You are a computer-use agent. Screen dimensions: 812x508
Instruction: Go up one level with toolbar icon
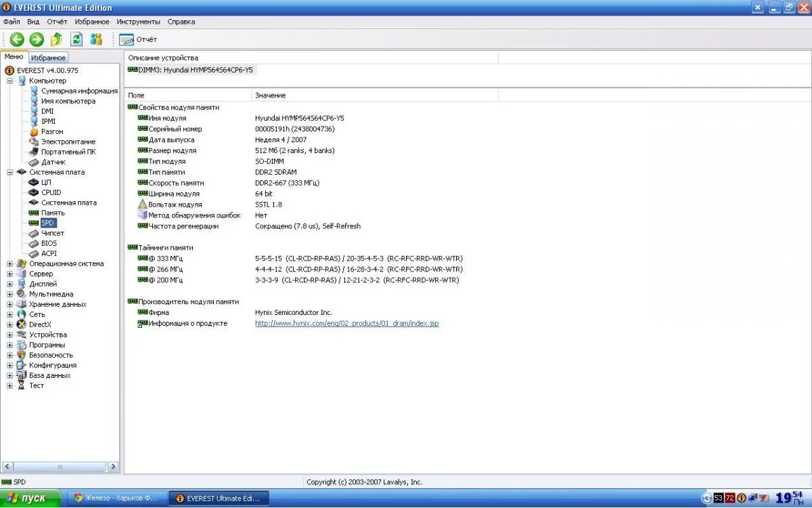57,39
